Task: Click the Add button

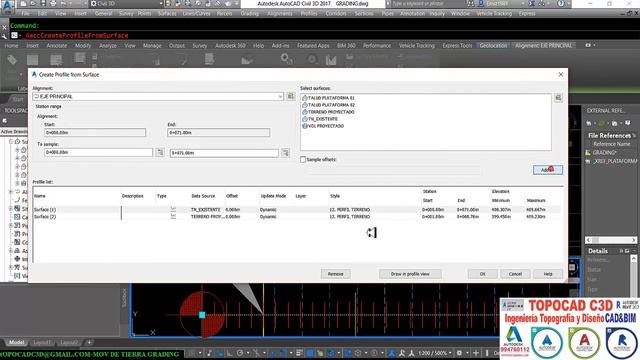Action: (x=548, y=170)
